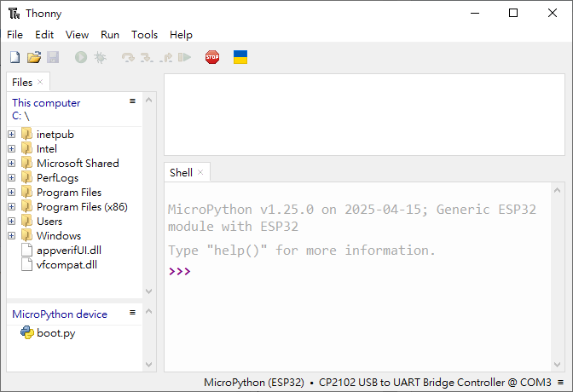Open the interpreter menu icon in the status bar

pyautogui.click(x=560, y=382)
